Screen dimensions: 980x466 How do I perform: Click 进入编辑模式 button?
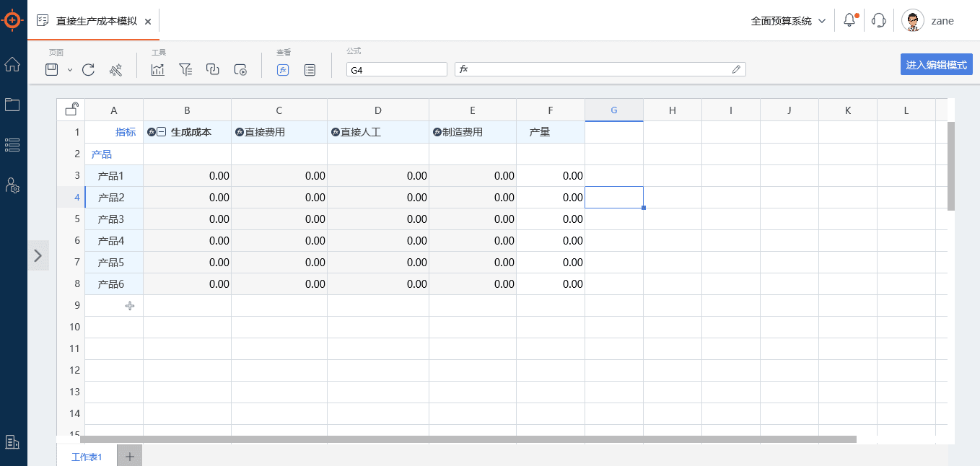point(936,64)
